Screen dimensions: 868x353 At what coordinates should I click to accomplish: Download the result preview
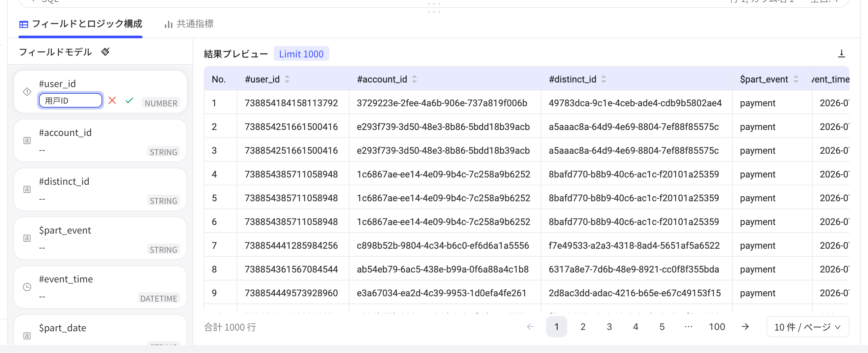tap(841, 53)
